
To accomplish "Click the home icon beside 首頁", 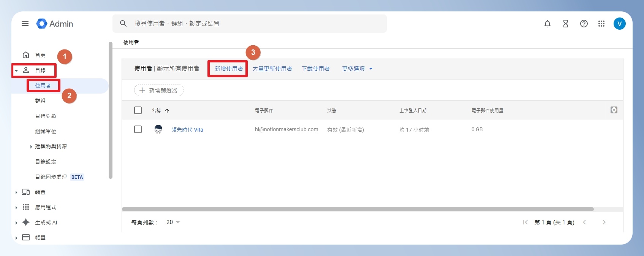I will (x=26, y=55).
